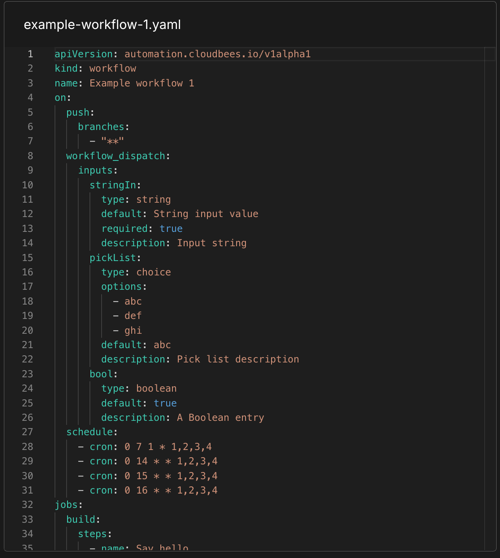Click the 'string' type value on line 11

[153, 199]
